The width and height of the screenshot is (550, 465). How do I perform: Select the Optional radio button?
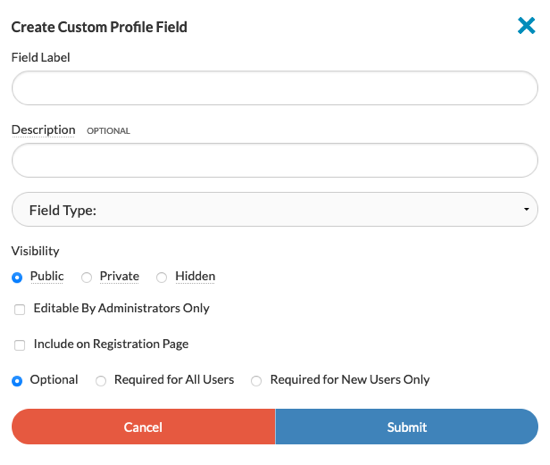pyautogui.click(x=17, y=381)
